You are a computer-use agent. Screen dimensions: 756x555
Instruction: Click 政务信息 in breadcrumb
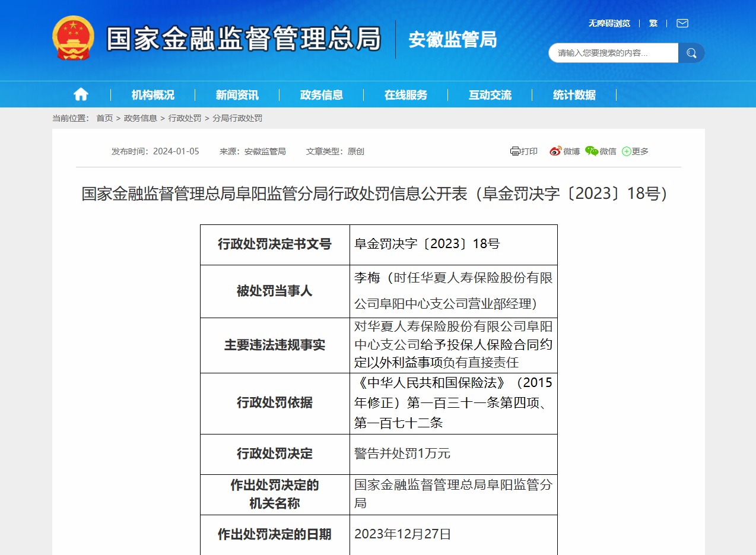click(x=141, y=118)
